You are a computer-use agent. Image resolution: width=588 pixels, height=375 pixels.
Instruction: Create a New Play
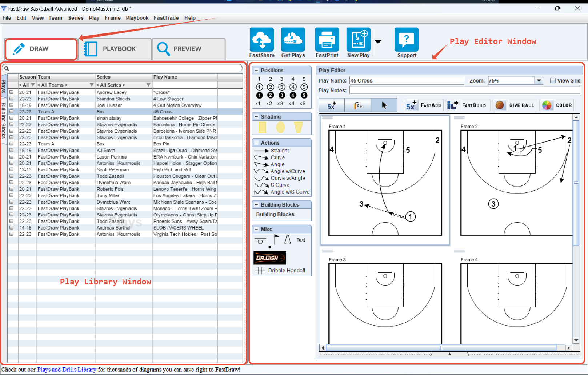tap(359, 40)
